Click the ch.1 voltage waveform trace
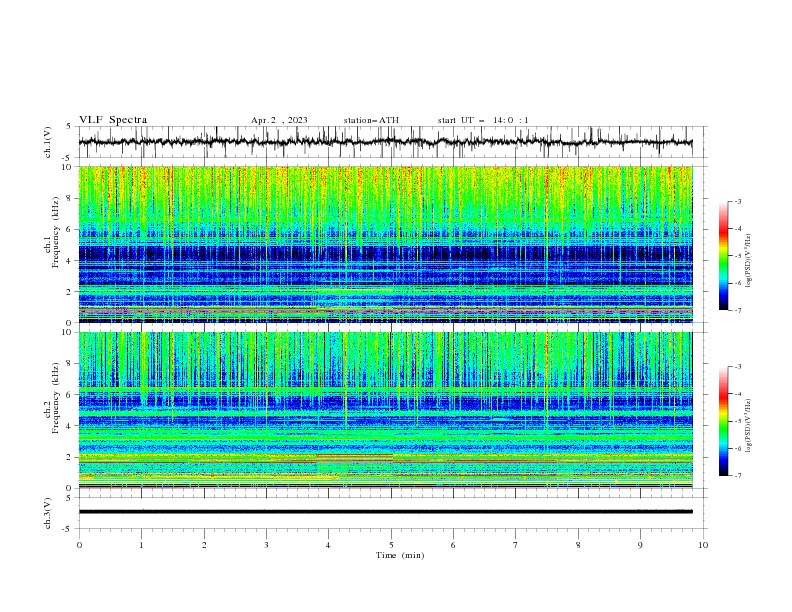This screenshot has height=612, width=792. 385,142
